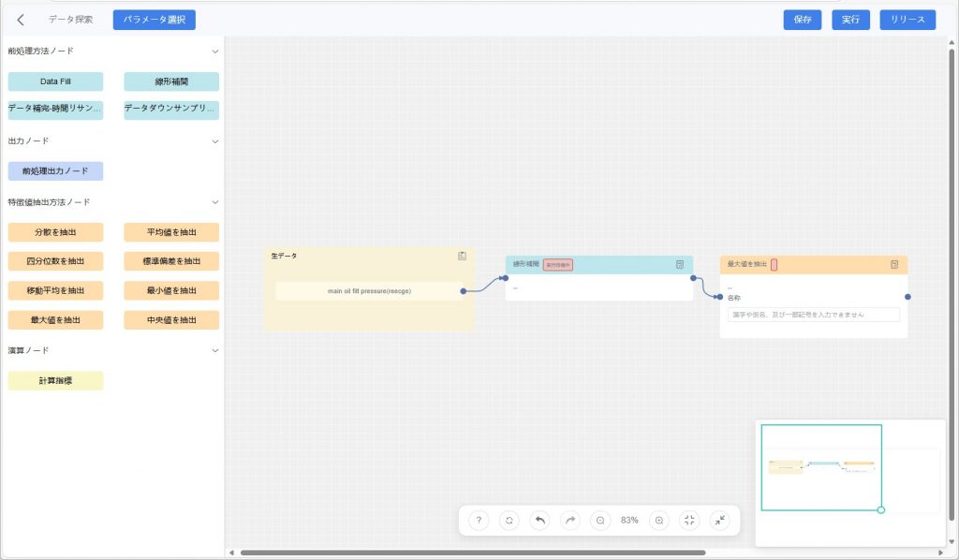Redo the last canvas action
Screen dimensions: 959x560
point(569,520)
